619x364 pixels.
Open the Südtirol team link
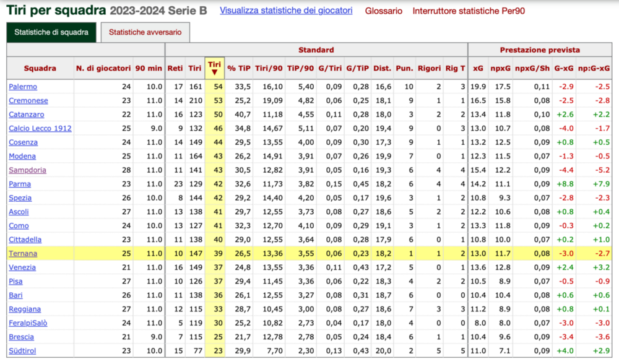point(22,351)
